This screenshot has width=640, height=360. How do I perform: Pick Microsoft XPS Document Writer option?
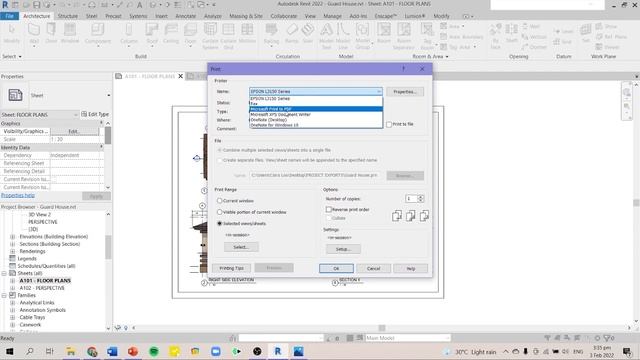316,114
